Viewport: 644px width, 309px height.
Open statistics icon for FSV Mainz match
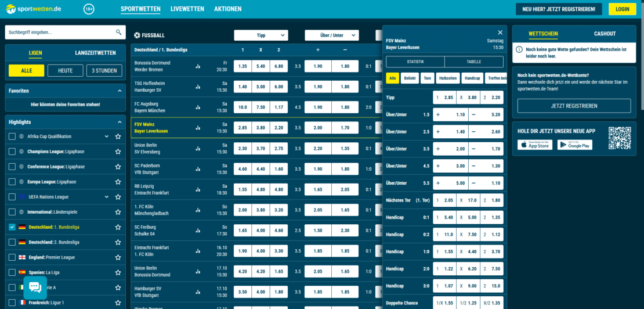(x=198, y=128)
